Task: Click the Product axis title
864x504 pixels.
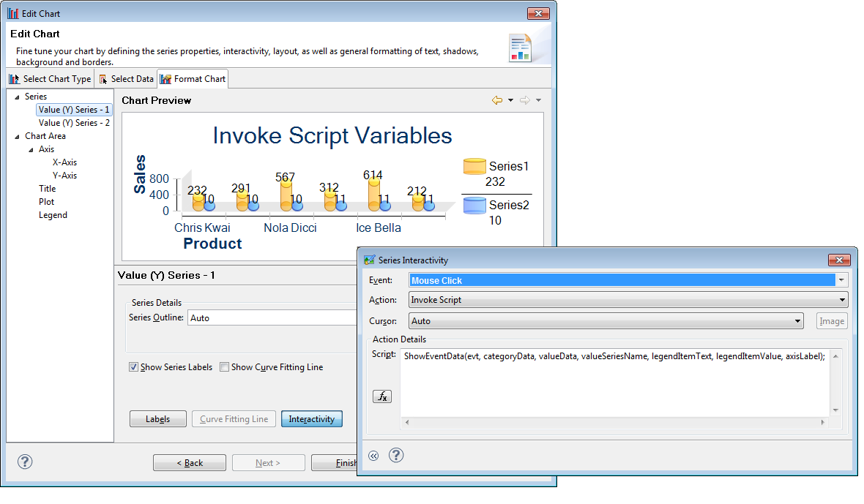Action: [212, 243]
